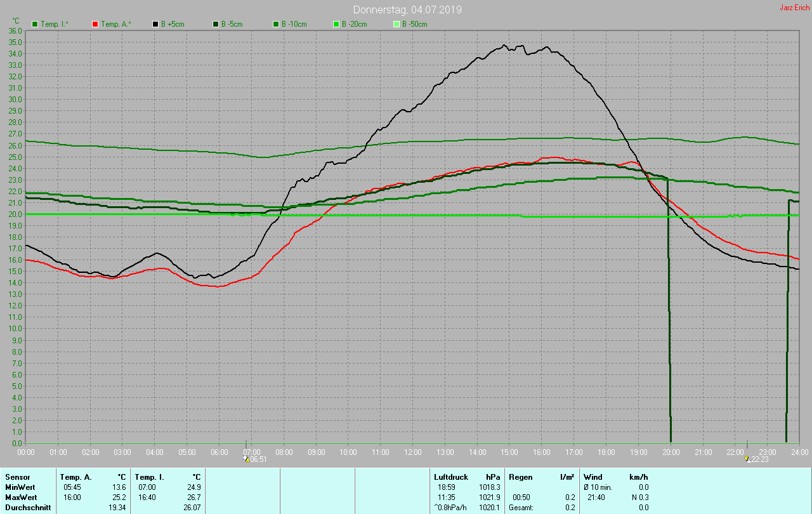Click the sunrise time label 06:51
The width and height of the screenshot is (812, 514).
click(x=259, y=459)
